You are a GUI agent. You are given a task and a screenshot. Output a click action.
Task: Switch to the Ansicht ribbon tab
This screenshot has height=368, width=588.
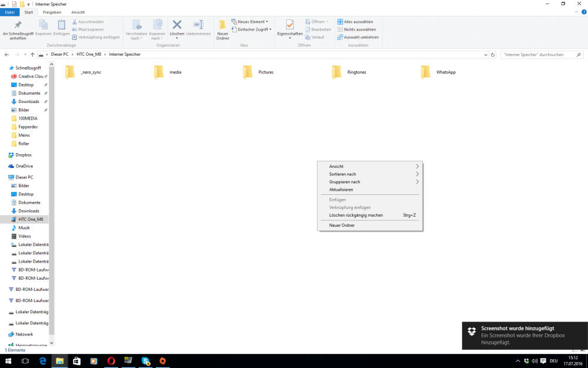78,12
